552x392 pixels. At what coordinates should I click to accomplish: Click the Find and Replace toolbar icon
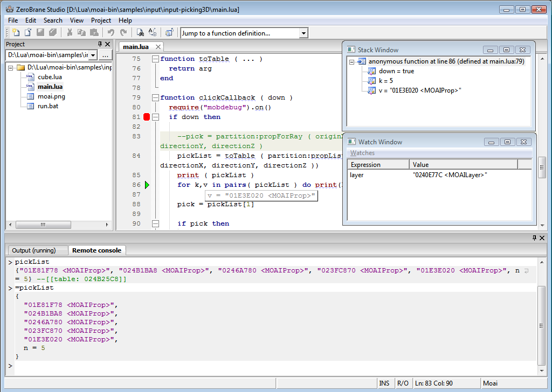[152, 33]
